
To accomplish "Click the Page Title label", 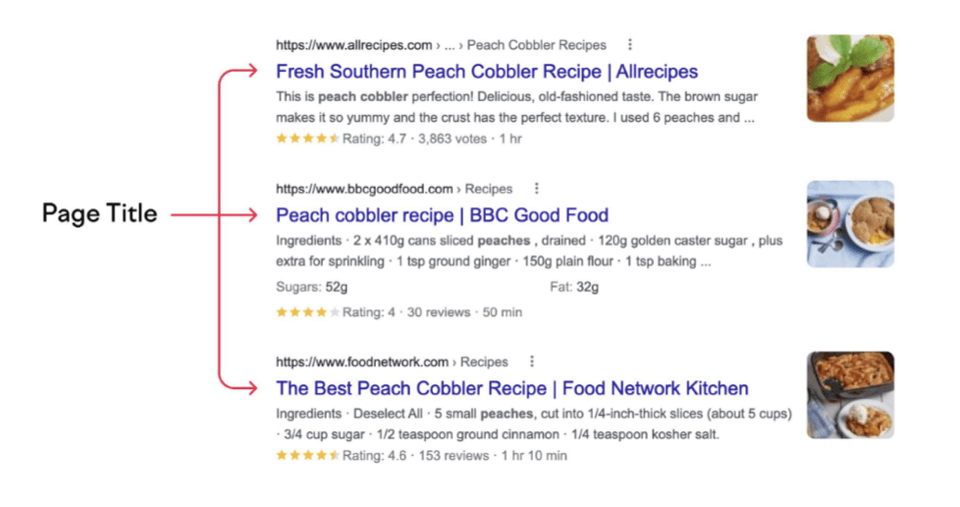I will click(99, 213).
